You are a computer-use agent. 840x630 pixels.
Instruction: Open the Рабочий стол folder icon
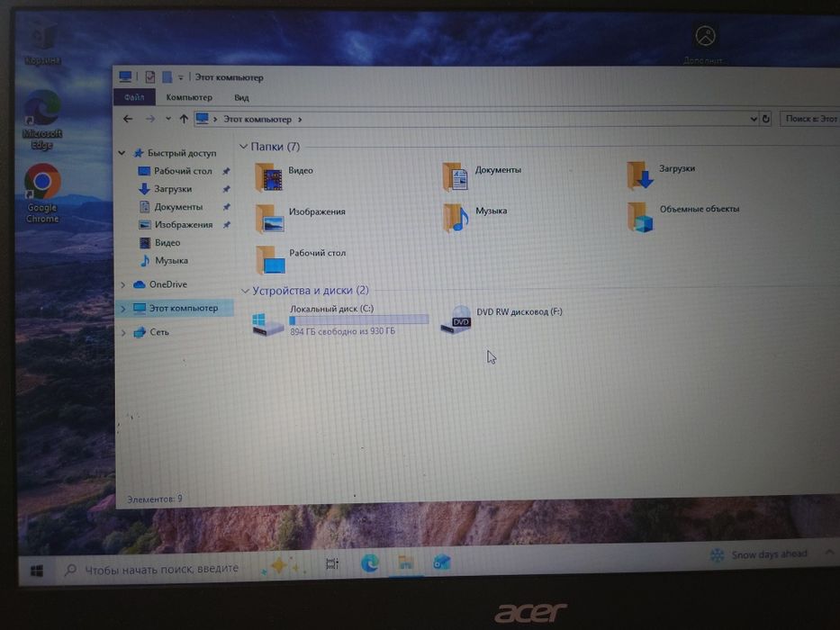click(270, 260)
